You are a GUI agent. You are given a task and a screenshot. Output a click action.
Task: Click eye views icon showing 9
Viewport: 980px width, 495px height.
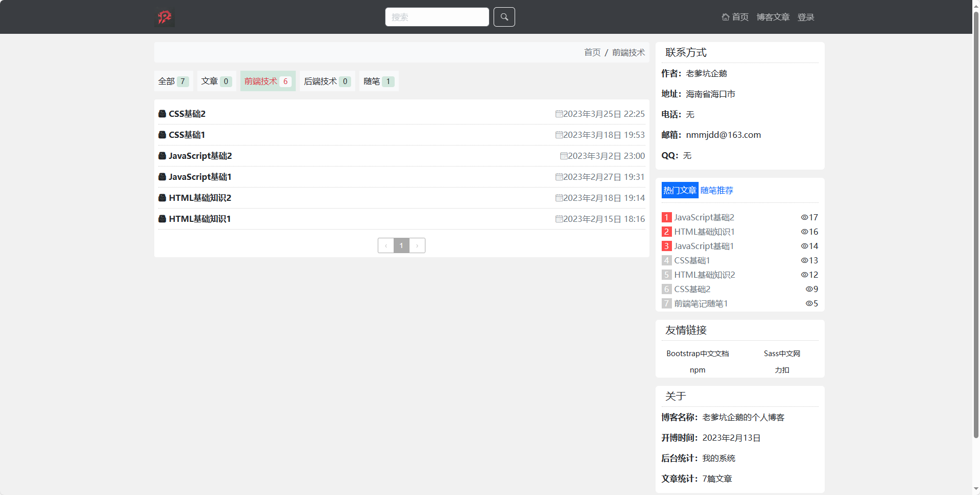point(809,289)
